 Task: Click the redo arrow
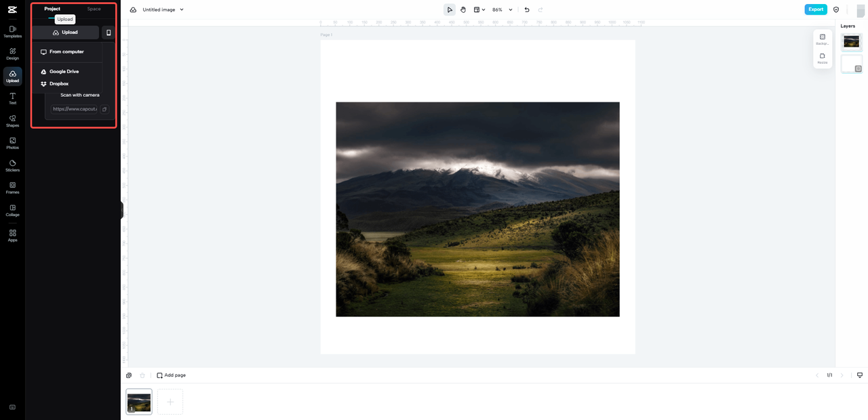click(540, 9)
